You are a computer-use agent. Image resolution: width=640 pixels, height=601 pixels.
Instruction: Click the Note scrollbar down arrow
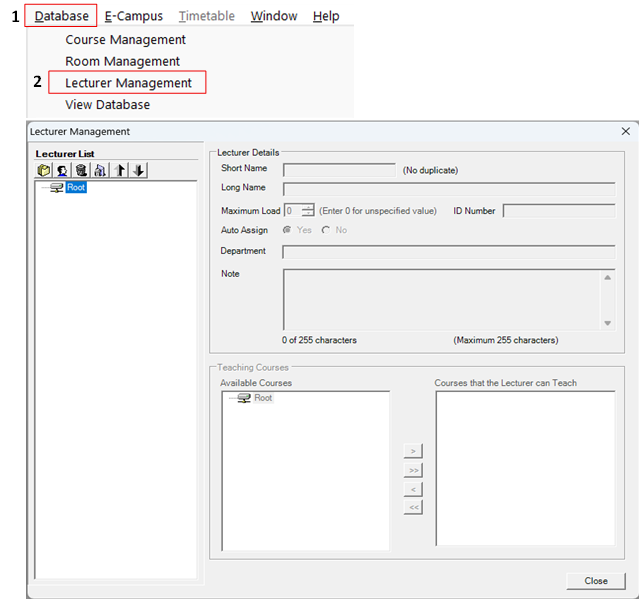[608, 323]
